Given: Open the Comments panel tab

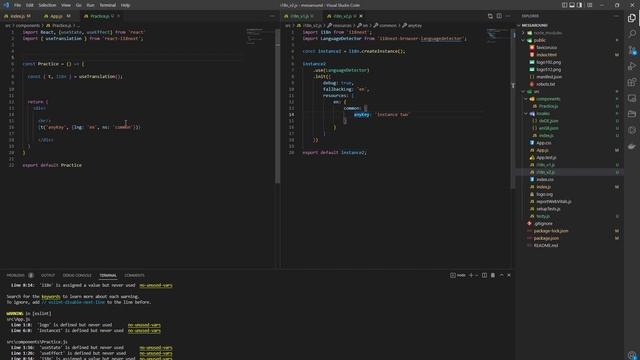Looking at the screenshot, I should click(x=134, y=276).
